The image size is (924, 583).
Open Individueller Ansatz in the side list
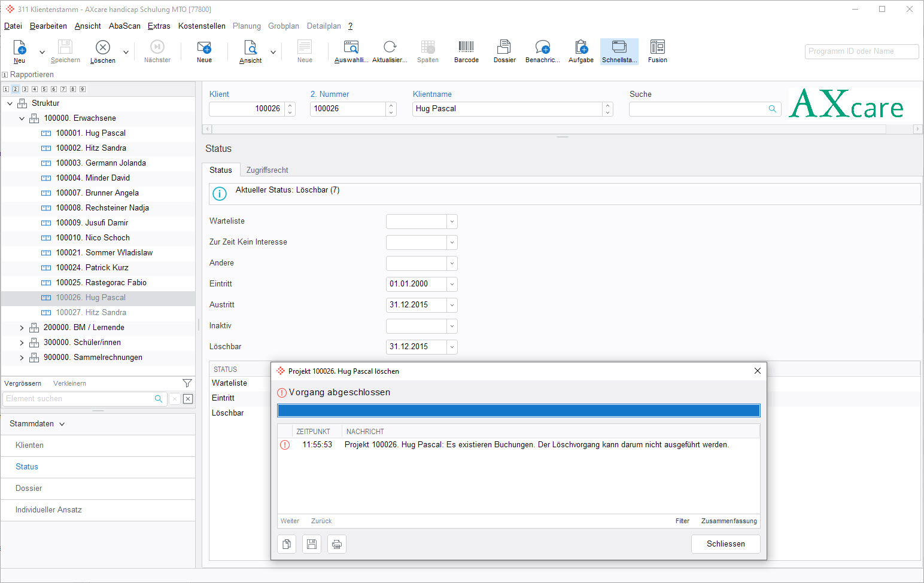(98, 510)
